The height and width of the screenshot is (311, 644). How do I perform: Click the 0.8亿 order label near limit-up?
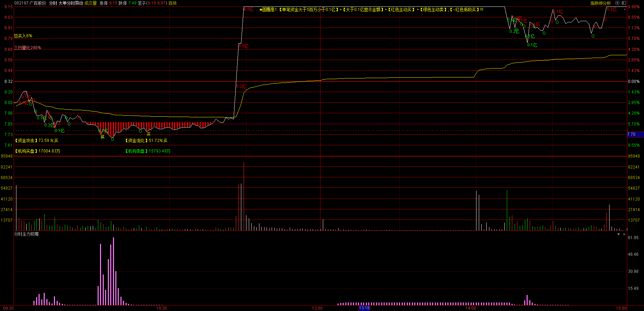pos(249,10)
